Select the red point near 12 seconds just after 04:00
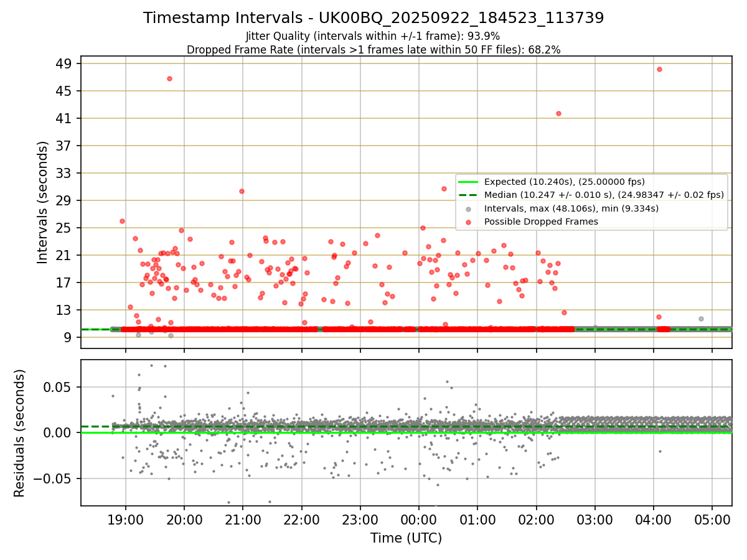This screenshot has width=747, height=560. pos(659,317)
